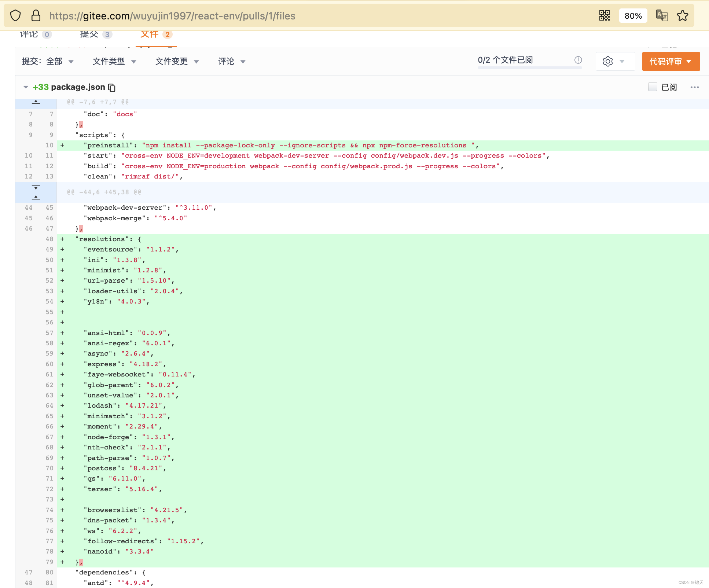The image size is (709, 588).
Task: Click the "webpack-merge": "^5.4.0" line
Action: pyautogui.click(x=135, y=218)
